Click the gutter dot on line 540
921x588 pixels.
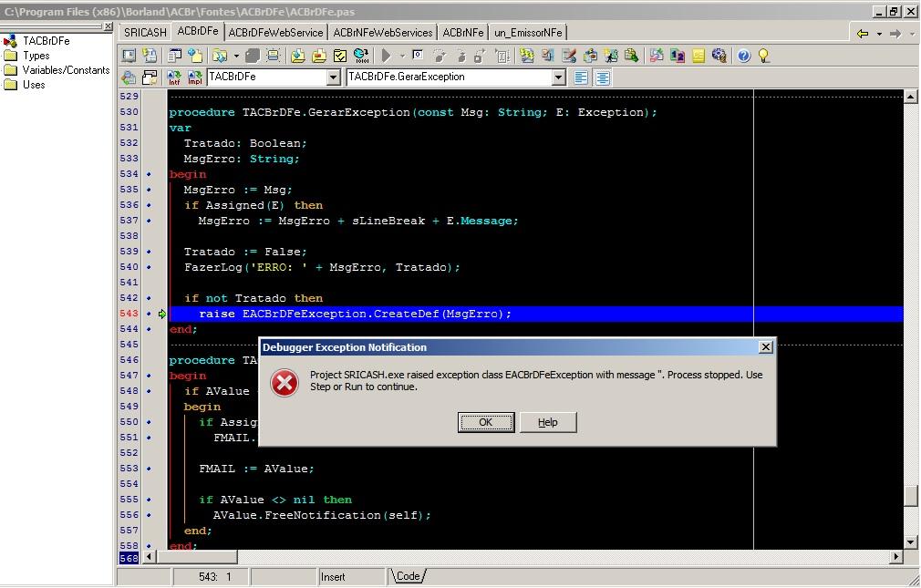(x=149, y=267)
